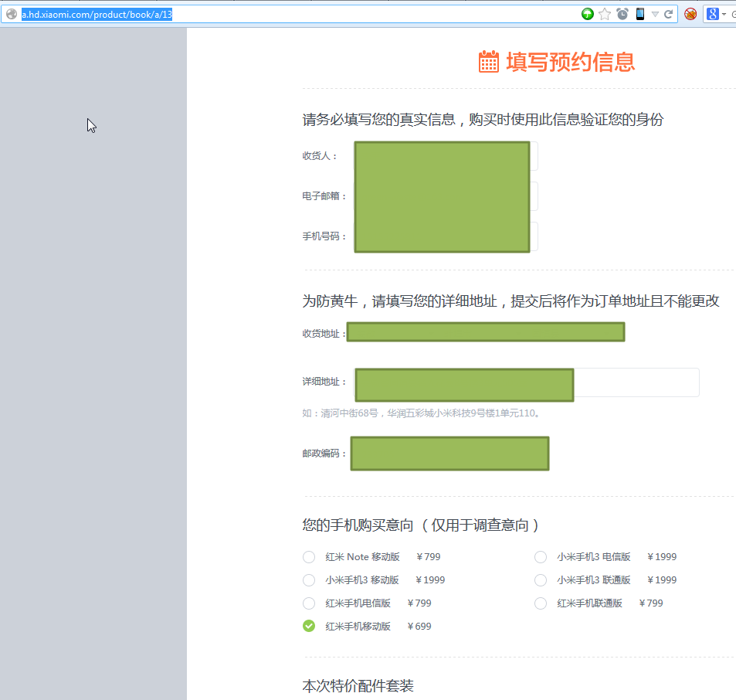Click the 电子邮箱 field label
This screenshot has height=700, width=736.
click(324, 195)
